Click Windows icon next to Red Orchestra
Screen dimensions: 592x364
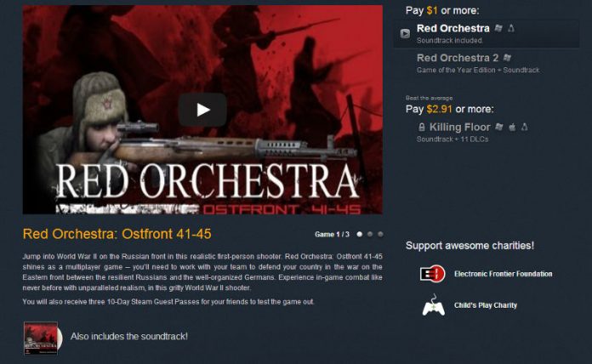498,28
